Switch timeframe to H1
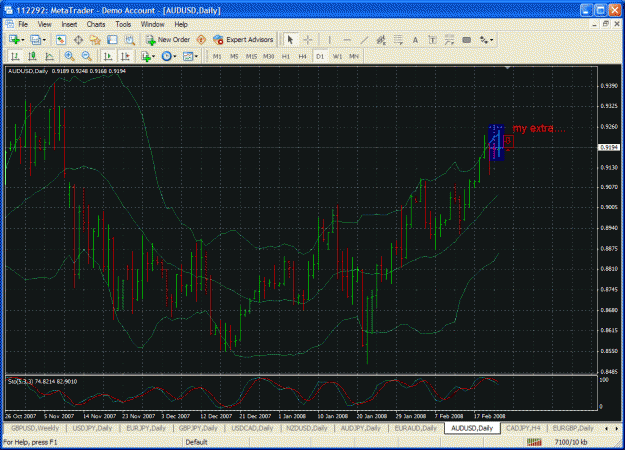 pos(286,56)
